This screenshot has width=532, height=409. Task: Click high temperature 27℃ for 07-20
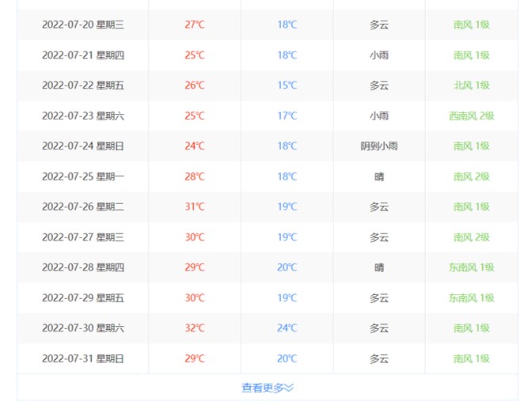[x=195, y=25]
